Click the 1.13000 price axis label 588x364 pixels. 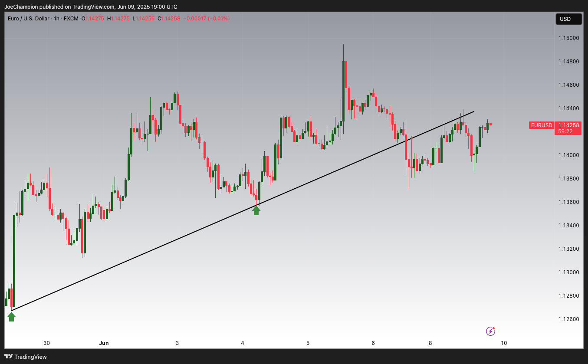click(x=568, y=272)
